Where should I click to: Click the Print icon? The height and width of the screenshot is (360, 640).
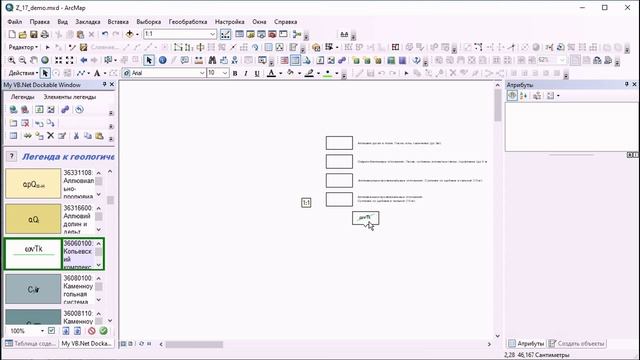click(x=45, y=34)
